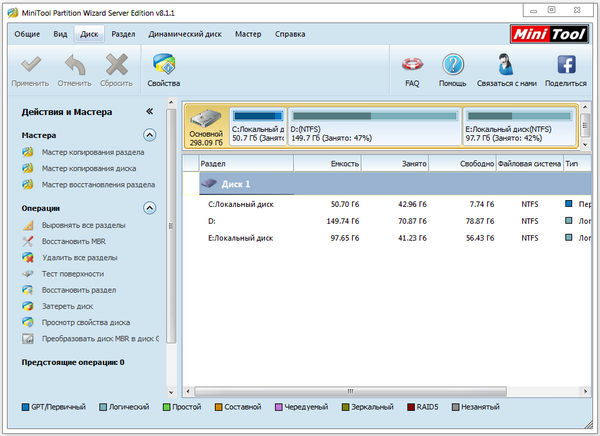Click the Восстановить MBR icon
The width and height of the screenshot is (600, 436).
[x=28, y=241]
